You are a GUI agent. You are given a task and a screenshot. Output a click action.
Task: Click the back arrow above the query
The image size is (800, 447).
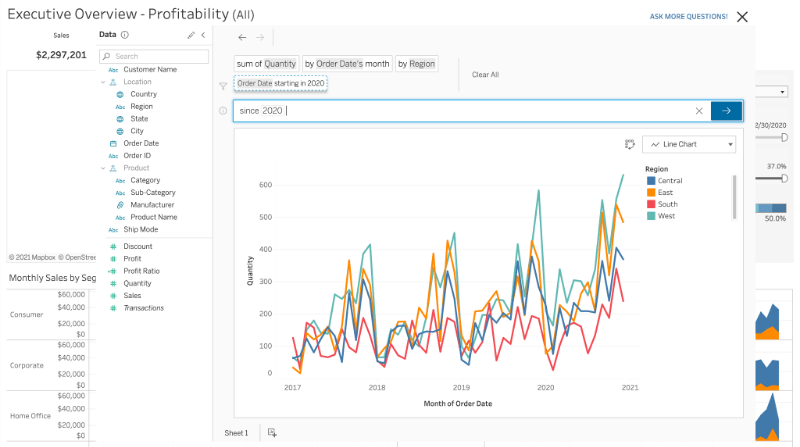(x=242, y=37)
